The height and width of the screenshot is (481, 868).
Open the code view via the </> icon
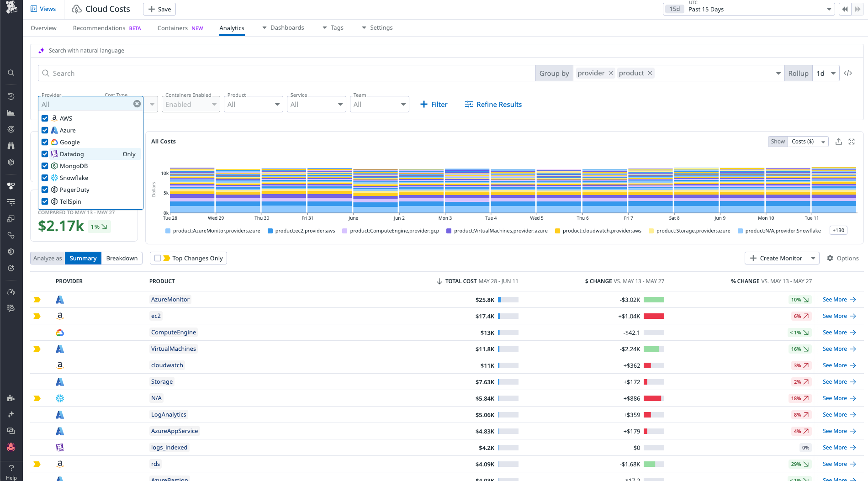[x=849, y=73]
